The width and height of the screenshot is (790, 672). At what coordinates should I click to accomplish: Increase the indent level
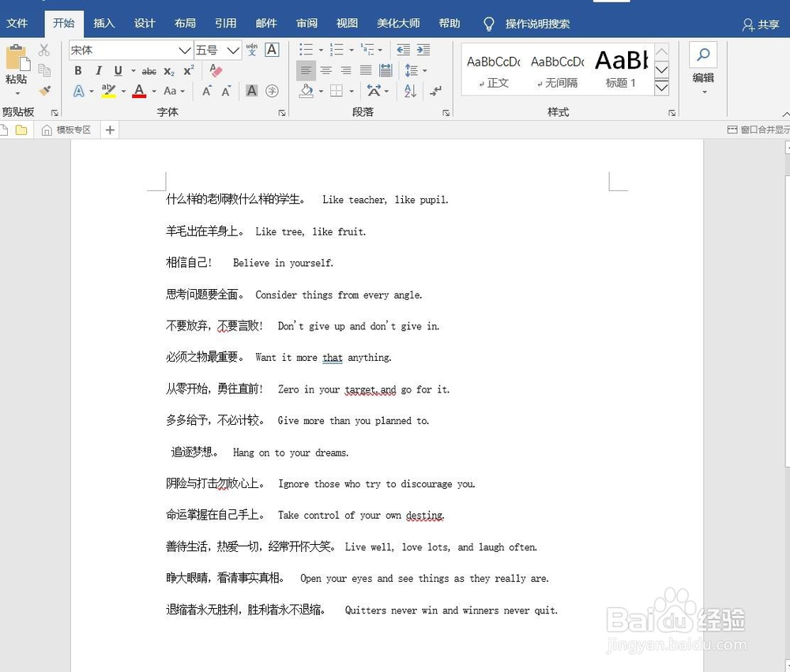point(424,50)
